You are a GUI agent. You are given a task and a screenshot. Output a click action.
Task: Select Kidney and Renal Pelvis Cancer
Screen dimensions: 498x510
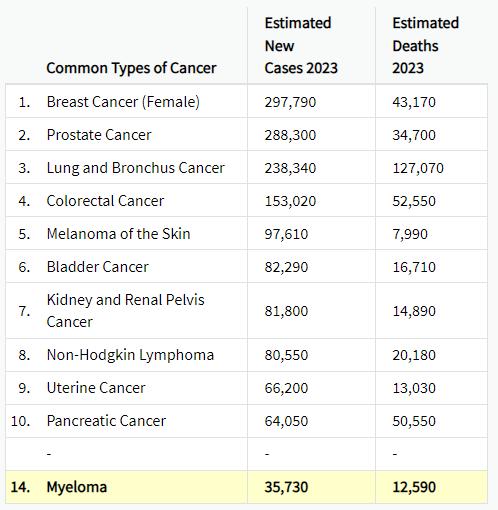tap(126, 311)
